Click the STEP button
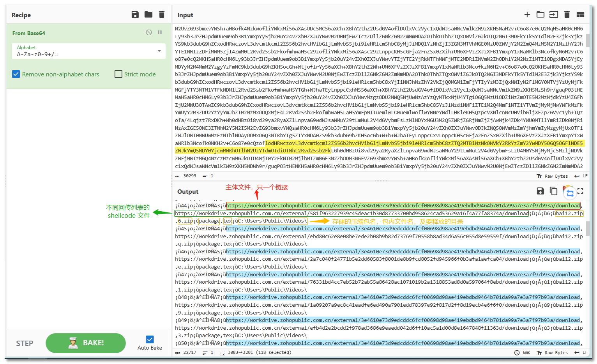Screen dimensions: 597x364 click(25, 343)
